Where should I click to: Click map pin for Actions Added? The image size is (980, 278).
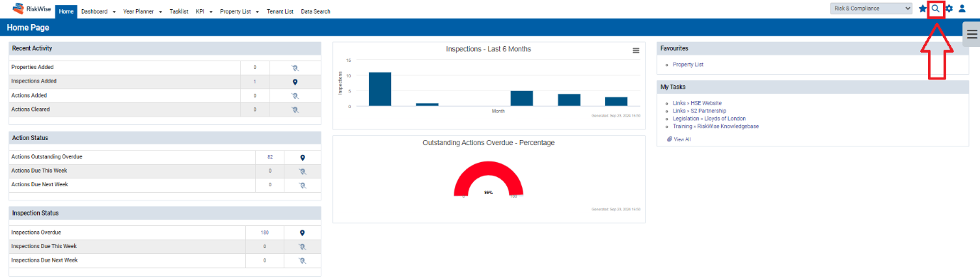(295, 95)
